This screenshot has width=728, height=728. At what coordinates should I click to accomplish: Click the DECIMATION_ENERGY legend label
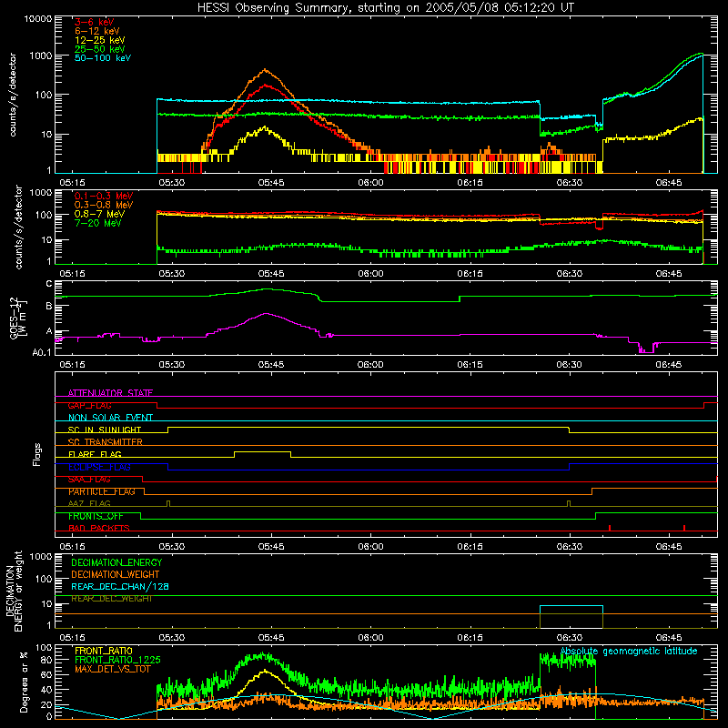tap(116, 562)
